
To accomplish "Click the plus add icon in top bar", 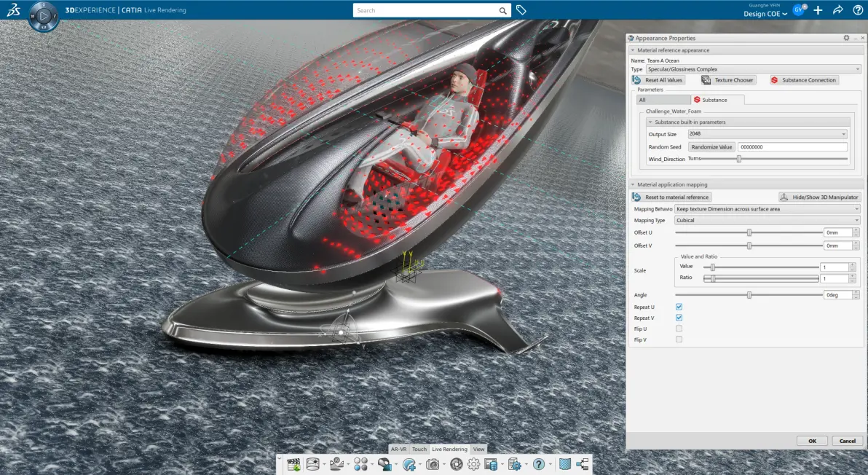I will (818, 10).
